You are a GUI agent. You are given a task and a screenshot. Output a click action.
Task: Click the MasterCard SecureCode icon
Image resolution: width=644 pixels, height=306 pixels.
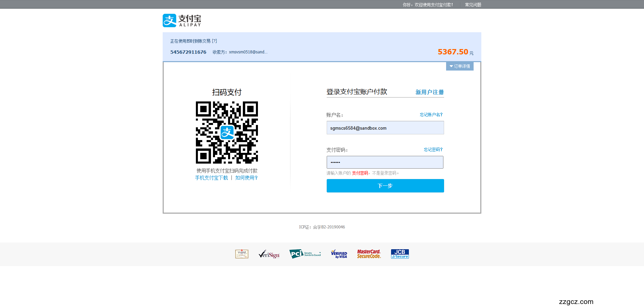[369, 254]
